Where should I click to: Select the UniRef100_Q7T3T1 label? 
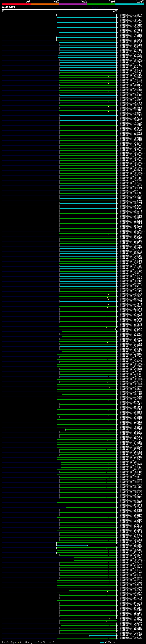(131, 337)
